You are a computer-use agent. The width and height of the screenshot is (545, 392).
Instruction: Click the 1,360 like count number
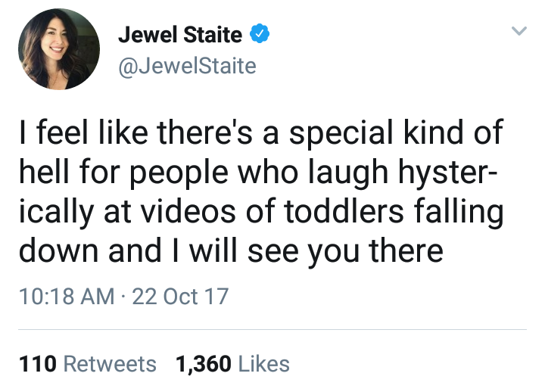coord(203,364)
